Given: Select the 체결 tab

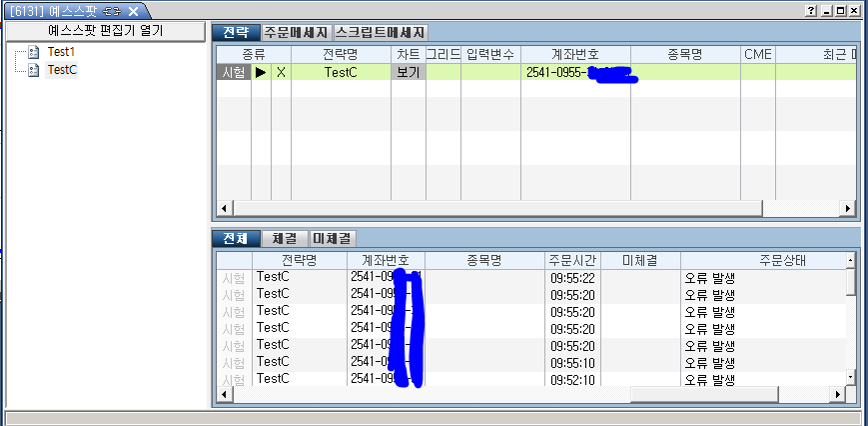Looking at the screenshot, I should [x=285, y=239].
